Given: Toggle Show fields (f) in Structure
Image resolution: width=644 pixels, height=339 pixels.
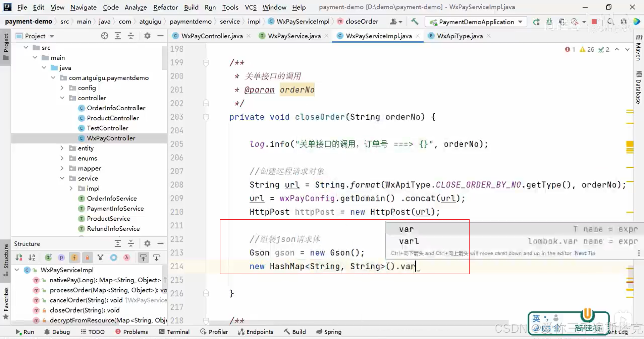Looking at the screenshot, I should coord(74,258).
